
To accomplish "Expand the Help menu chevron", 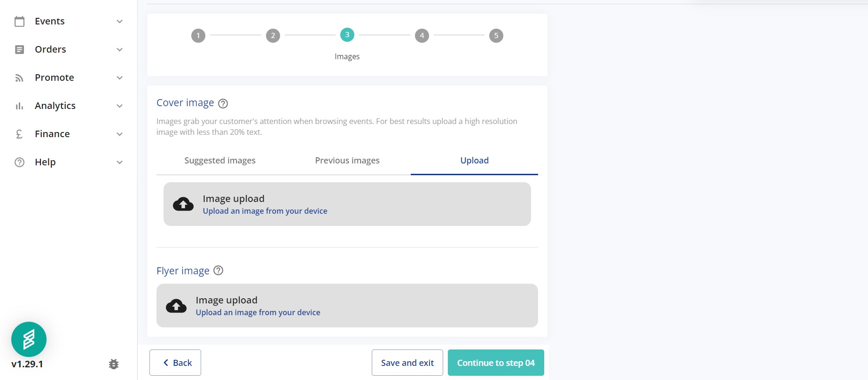I will (119, 163).
